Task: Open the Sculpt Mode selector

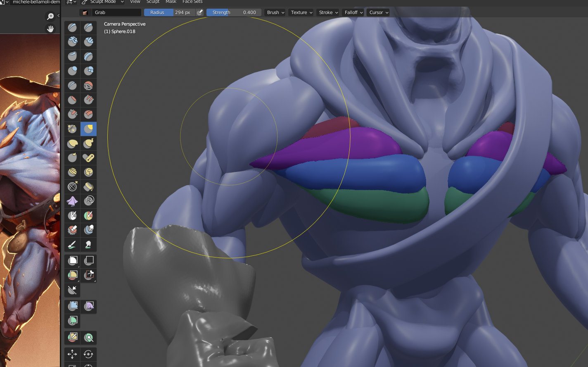Action: pyautogui.click(x=103, y=2)
